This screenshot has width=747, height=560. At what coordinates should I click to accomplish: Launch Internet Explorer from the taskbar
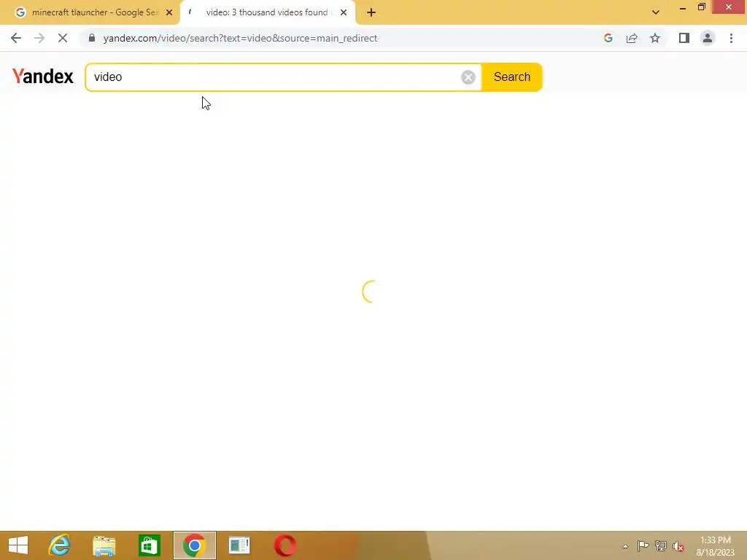tap(59, 545)
